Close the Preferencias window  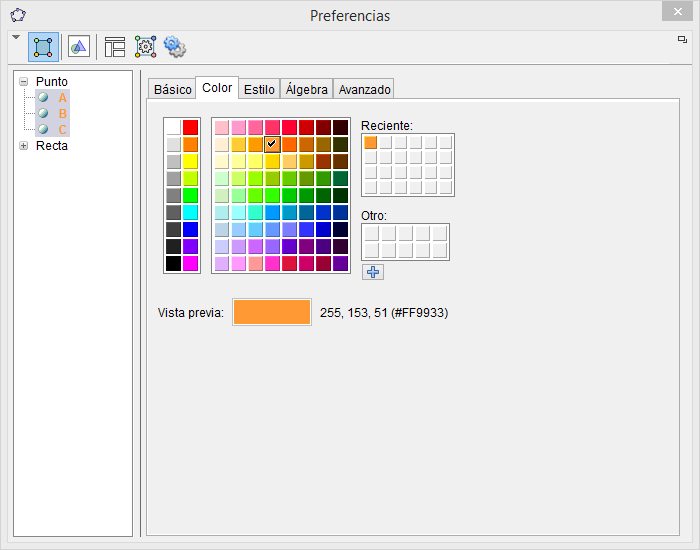(677, 11)
